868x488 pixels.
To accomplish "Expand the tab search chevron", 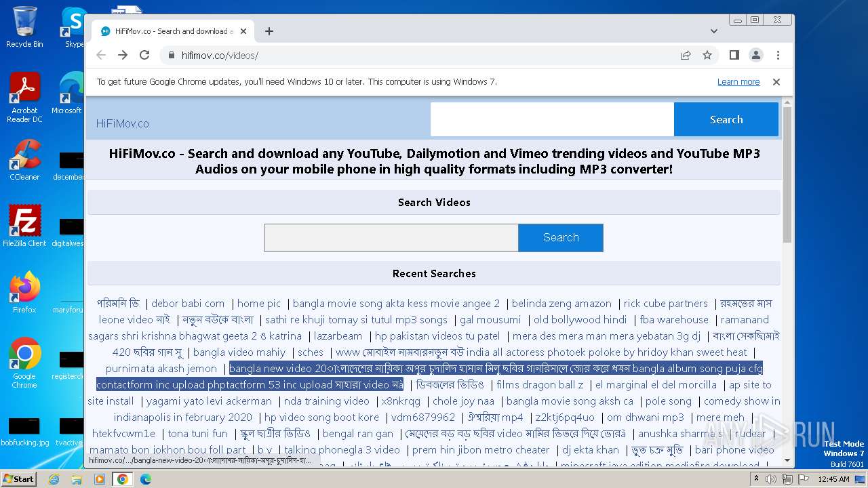I will 714,31.
